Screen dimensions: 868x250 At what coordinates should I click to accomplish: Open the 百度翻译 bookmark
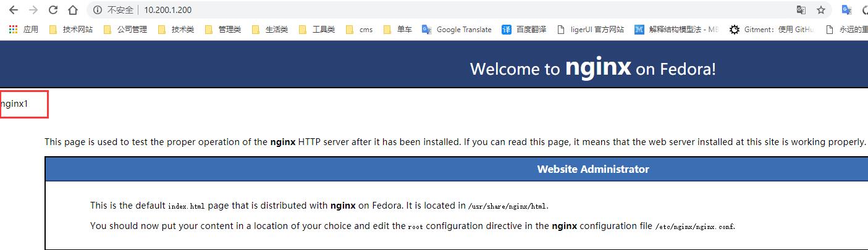524,29
